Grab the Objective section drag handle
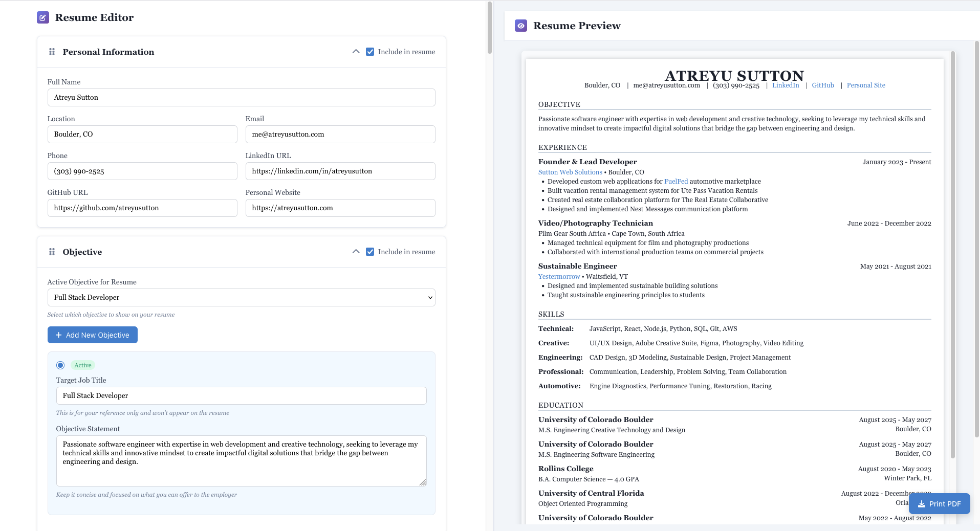980x531 pixels. tap(51, 251)
